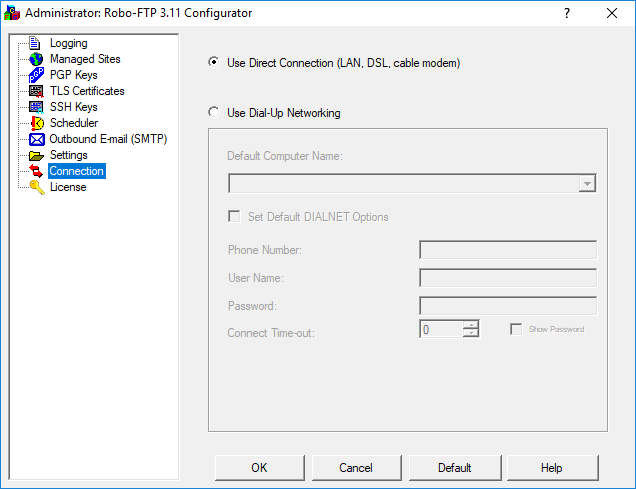
Task: Click the Logging document icon
Action: [x=35, y=43]
